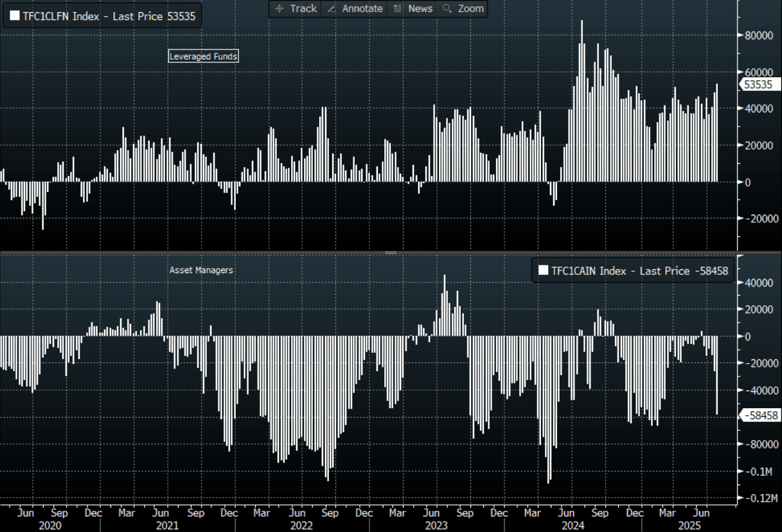Show News on the chart
Image resolution: width=782 pixels, height=532 pixels.
[413, 8]
